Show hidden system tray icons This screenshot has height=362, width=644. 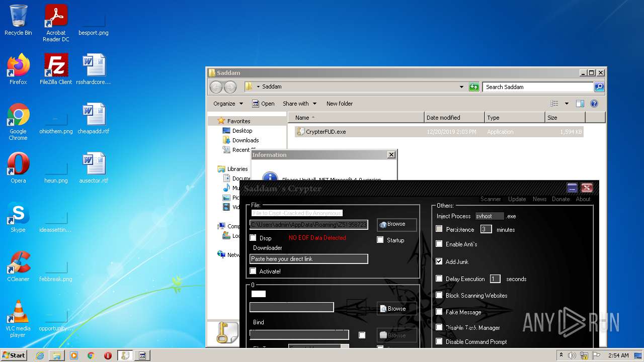tap(561, 355)
